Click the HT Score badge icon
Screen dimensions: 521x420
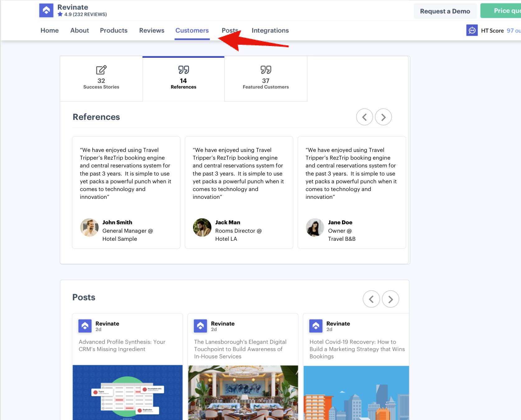coord(472,30)
